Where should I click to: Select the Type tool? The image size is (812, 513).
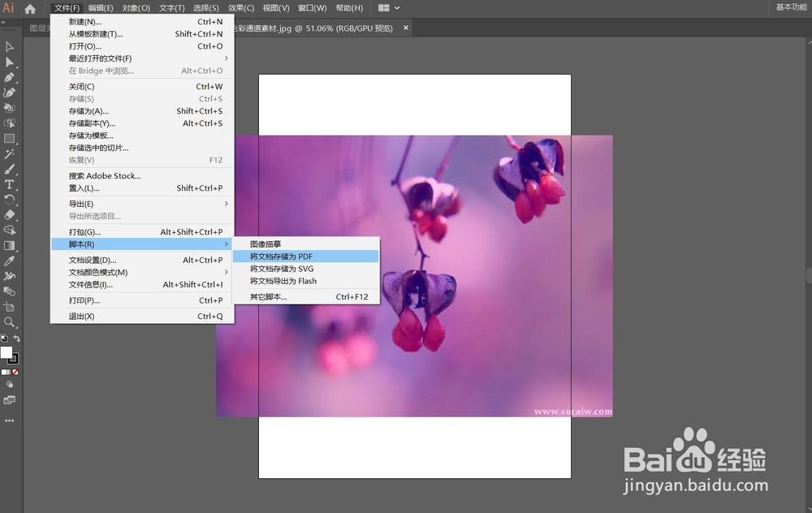coord(9,184)
